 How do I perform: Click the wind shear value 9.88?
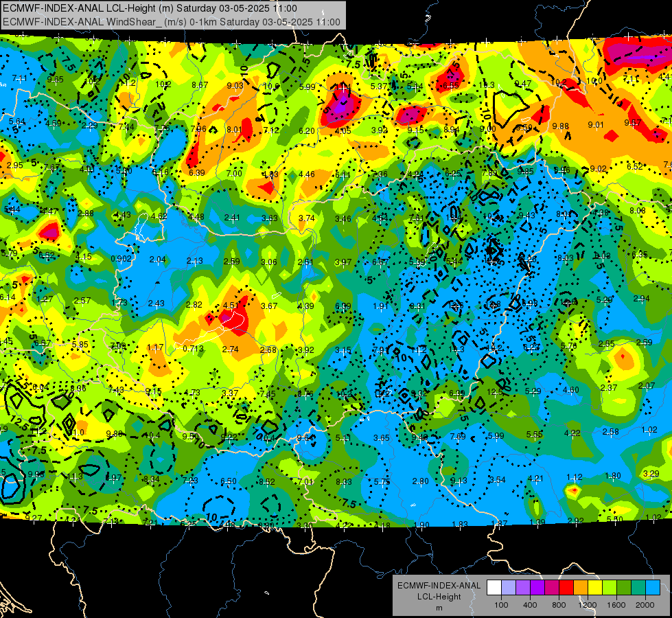(561, 126)
